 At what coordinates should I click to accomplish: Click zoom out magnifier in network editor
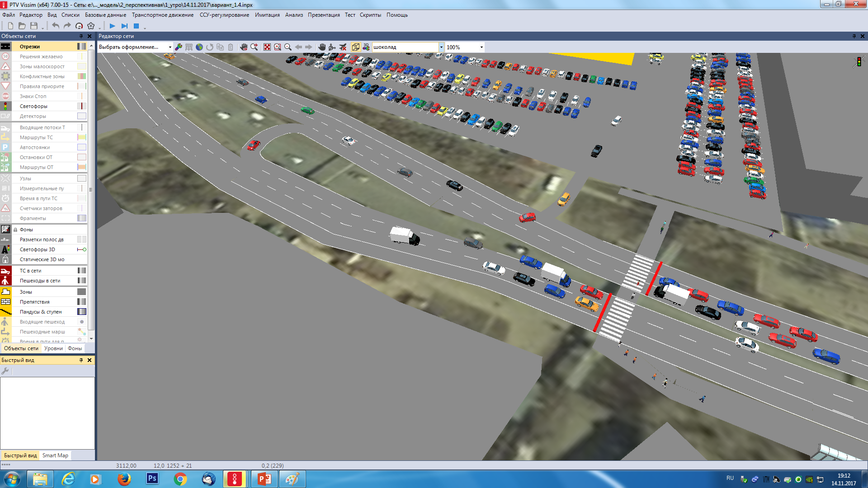pyautogui.click(x=288, y=47)
